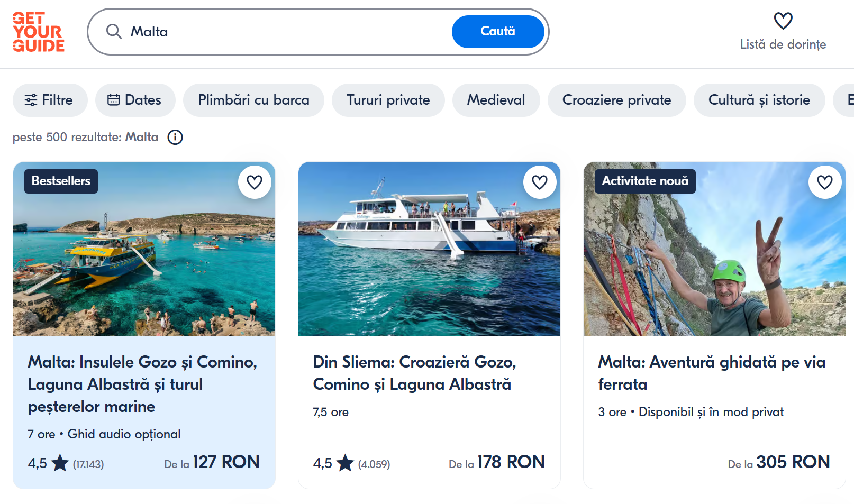
Task: Select the Plimbări cu barca category chip
Action: point(253,100)
